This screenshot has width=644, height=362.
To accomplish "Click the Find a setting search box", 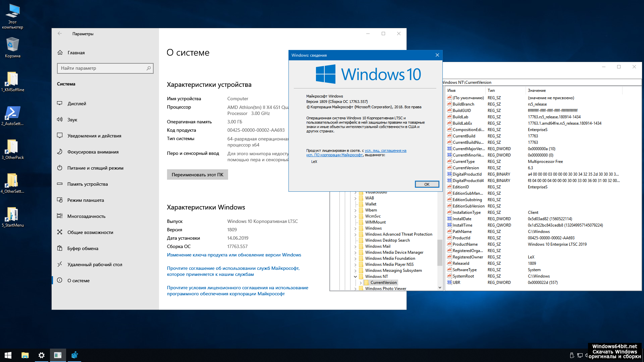I will 102,68.
